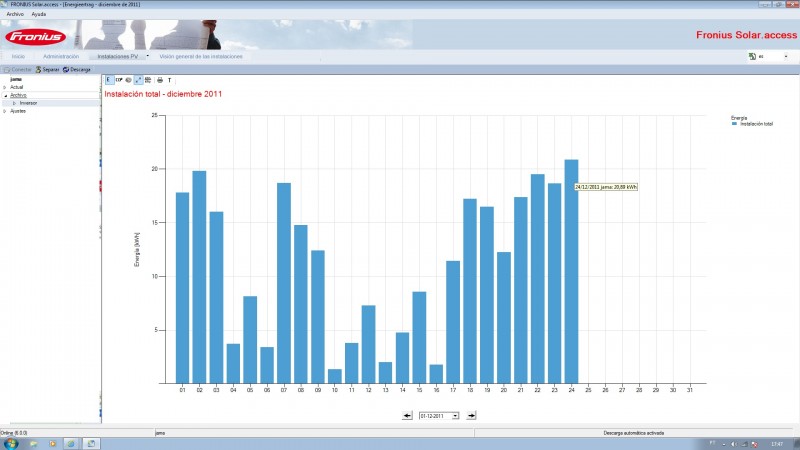Screen dimensions: 800x450
Task: Go to next month with right arrow
Action: click(471, 415)
